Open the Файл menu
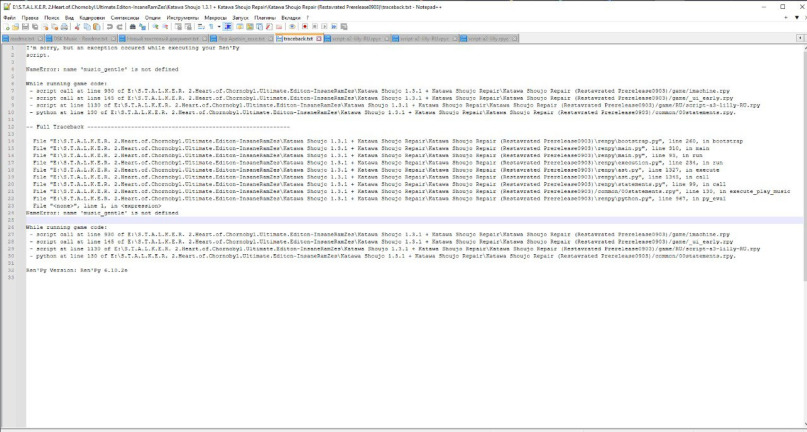 (10, 17)
